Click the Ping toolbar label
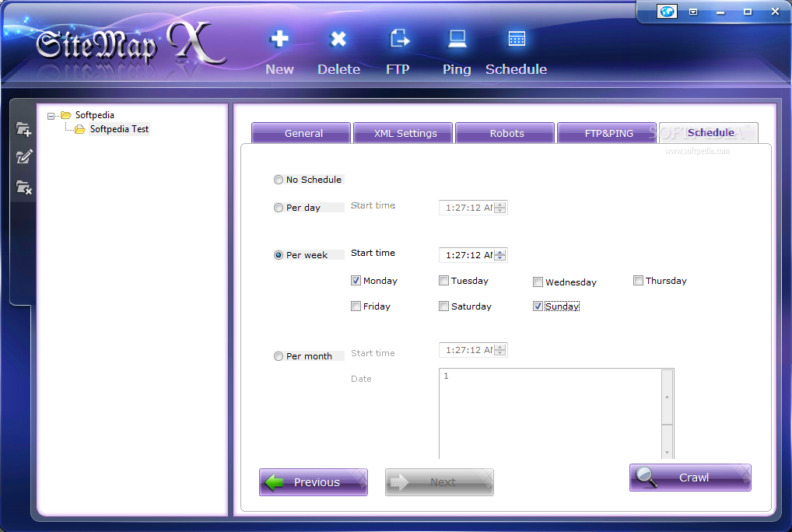Screen dimensions: 792x532 457,69
